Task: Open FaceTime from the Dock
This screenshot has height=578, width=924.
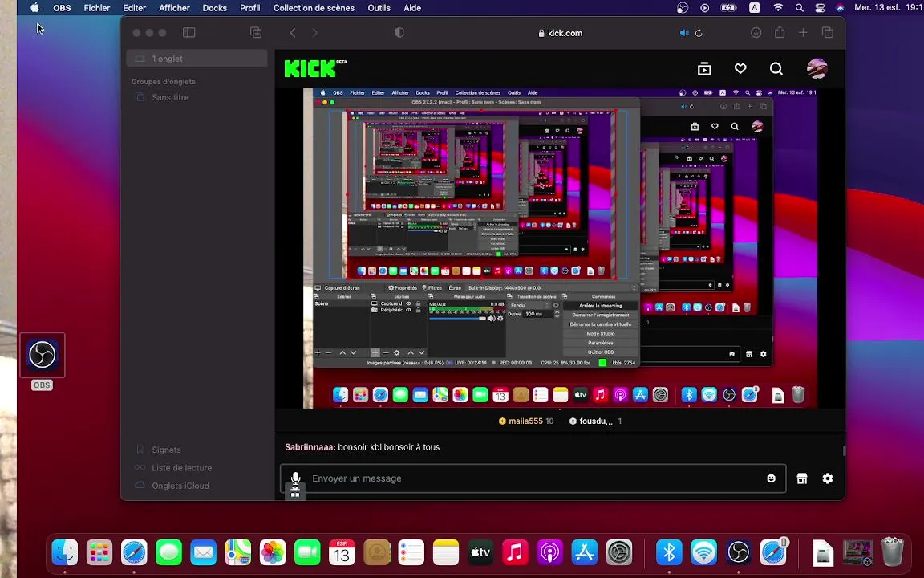Action: (307, 552)
